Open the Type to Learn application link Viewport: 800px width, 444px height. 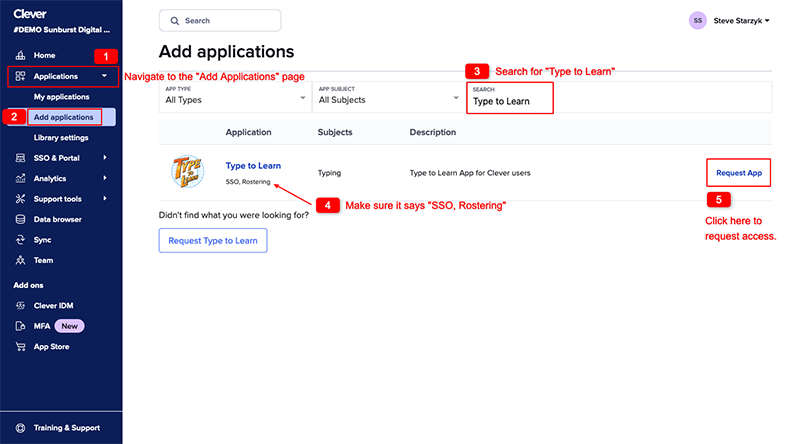253,165
